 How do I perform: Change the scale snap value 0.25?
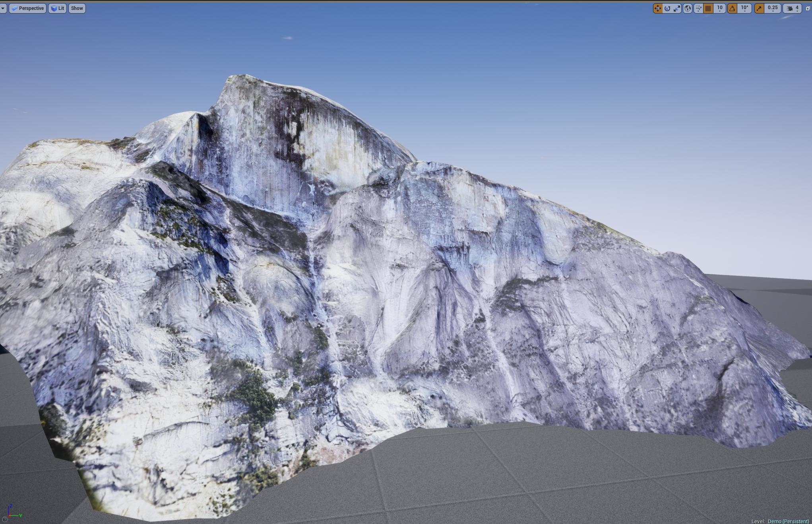pos(773,8)
